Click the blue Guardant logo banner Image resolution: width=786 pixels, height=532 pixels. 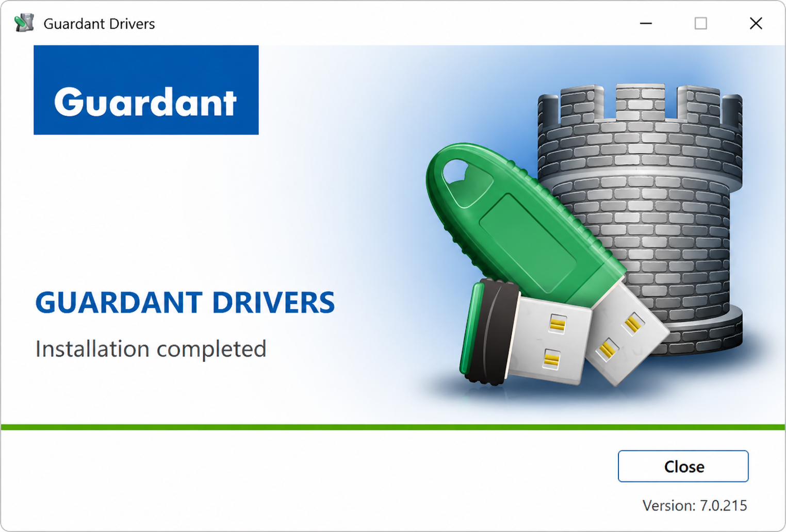tap(146, 90)
